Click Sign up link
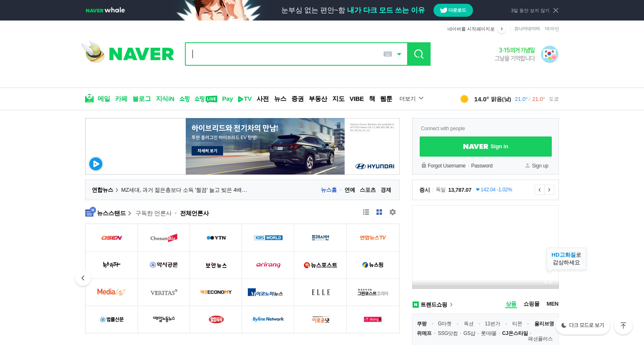Screen dimensions: 644x345 point(540,166)
